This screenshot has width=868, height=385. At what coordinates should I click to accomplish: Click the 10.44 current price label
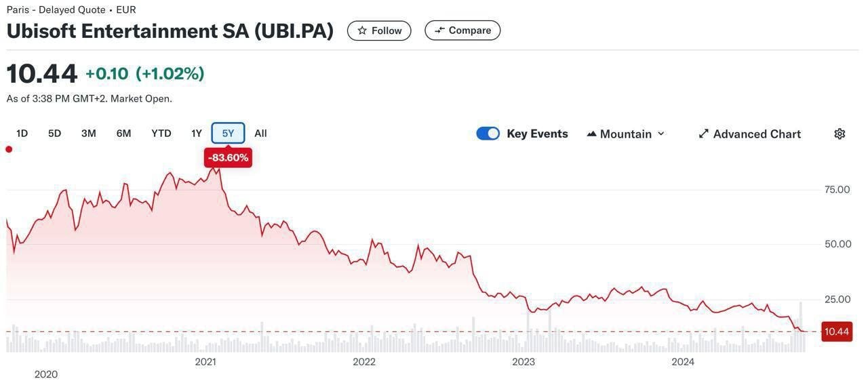tap(837, 331)
